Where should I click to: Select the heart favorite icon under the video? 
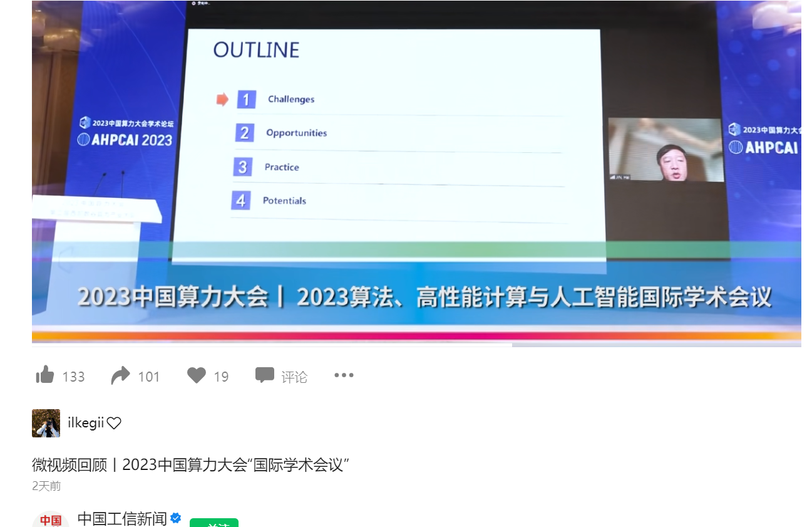[x=197, y=375]
